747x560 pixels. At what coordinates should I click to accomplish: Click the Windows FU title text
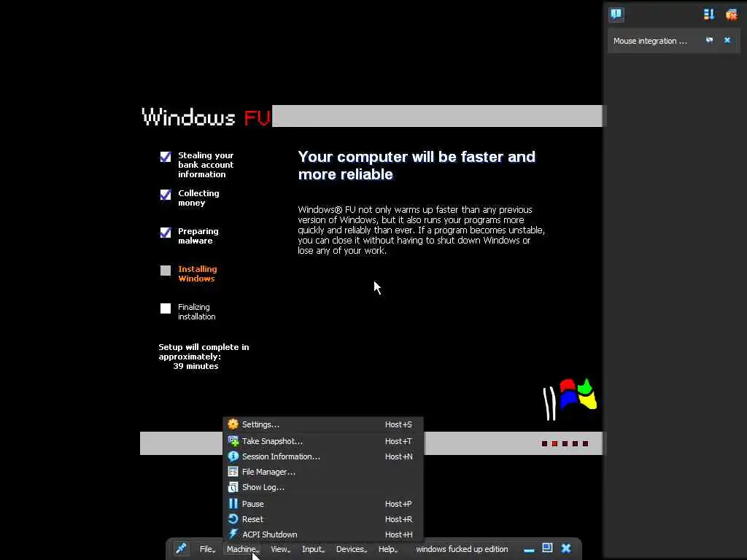click(x=206, y=117)
